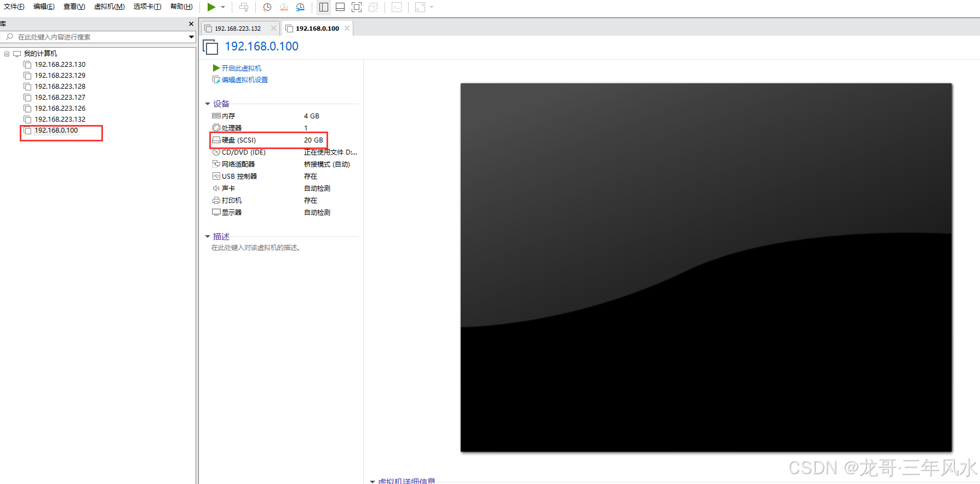The height and width of the screenshot is (484, 980).
Task: Select VM 192.168.223.132 in the library
Action: pyautogui.click(x=60, y=119)
